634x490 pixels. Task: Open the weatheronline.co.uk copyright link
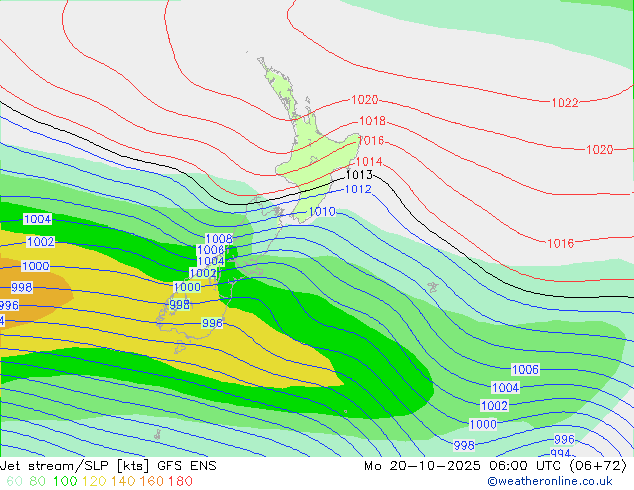point(550,481)
